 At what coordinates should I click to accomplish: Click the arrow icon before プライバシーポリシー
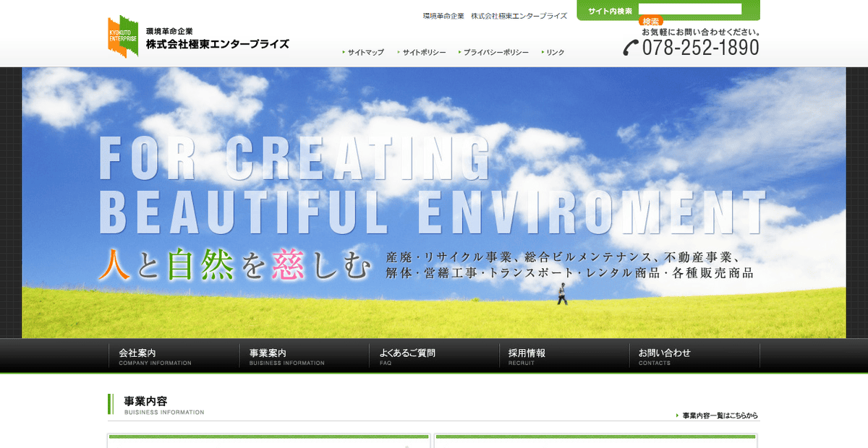coord(459,52)
